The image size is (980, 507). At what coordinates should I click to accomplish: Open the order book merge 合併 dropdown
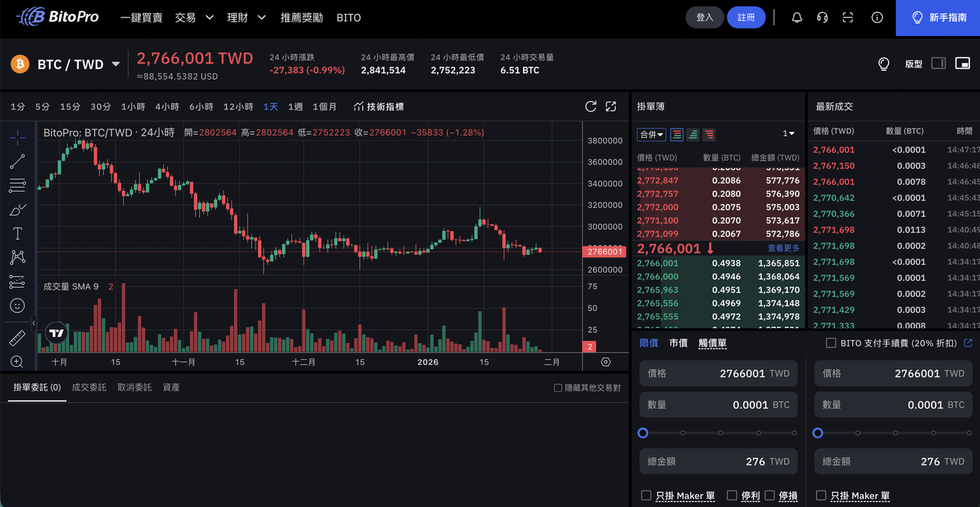click(652, 134)
